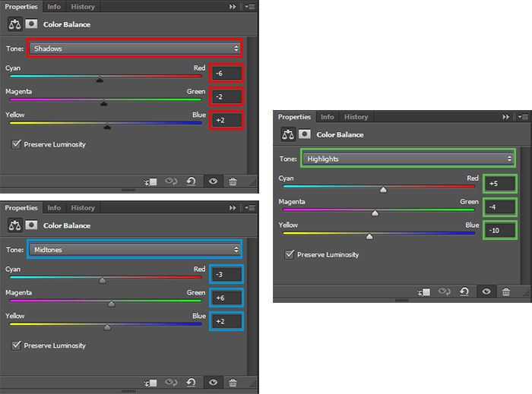Viewport: 532px width, 394px height.
Task: Switch to History tab in Highlights panel
Action: point(356,117)
